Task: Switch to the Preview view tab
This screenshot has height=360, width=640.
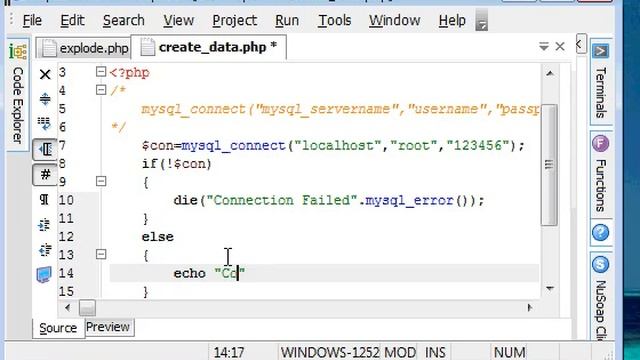Action: (x=108, y=327)
